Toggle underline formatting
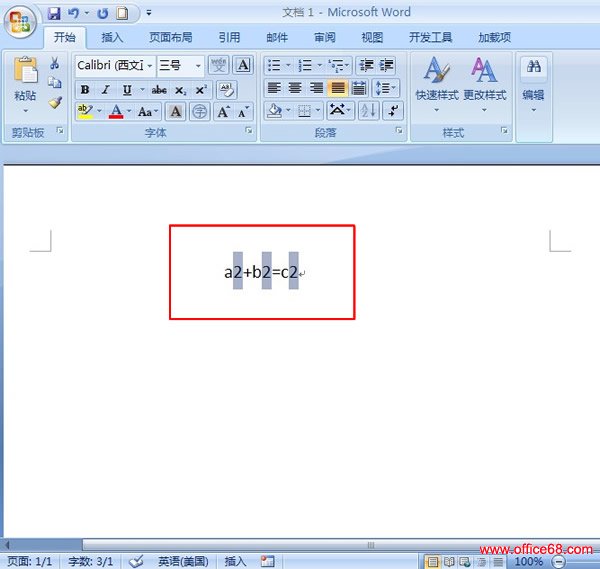 click(x=127, y=90)
